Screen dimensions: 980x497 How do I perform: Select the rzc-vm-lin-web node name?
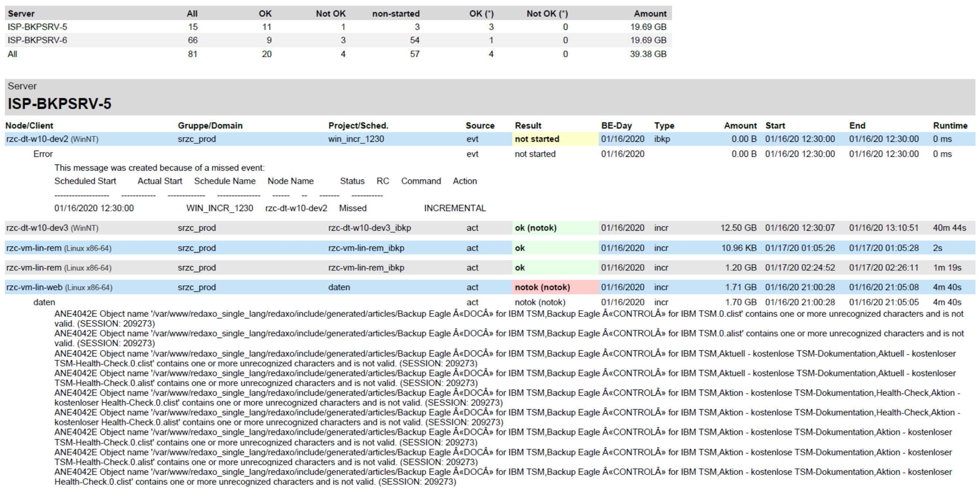34,287
